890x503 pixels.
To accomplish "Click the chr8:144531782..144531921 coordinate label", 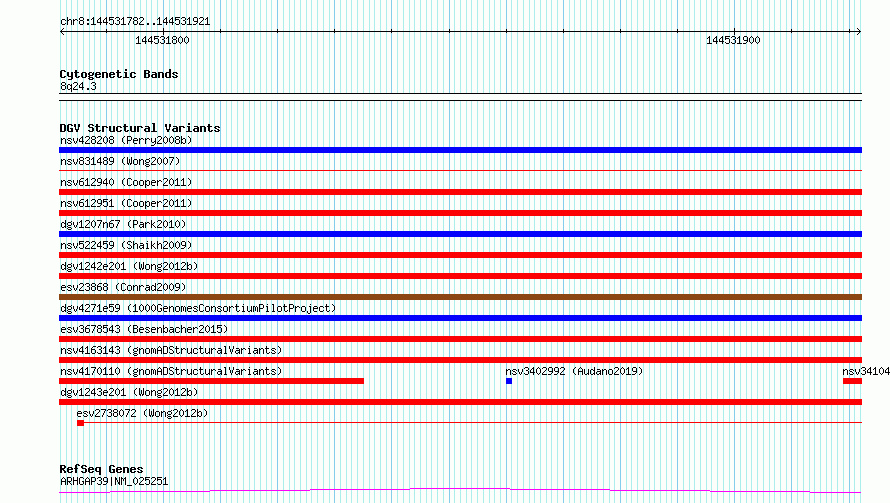I will pyautogui.click(x=135, y=21).
